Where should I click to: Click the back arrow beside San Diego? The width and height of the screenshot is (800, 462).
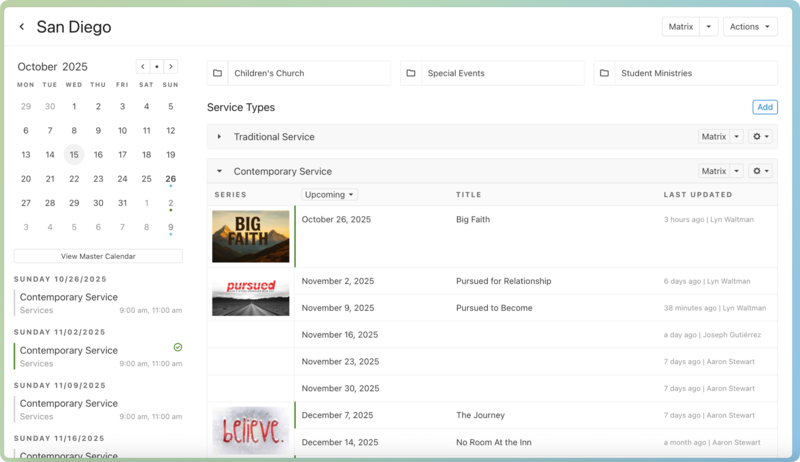click(22, 27)
